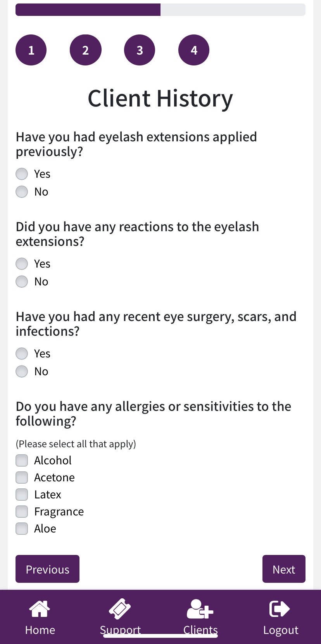The height and width of the screenshot is (644, 321).
Task: Tap the Logout arrow icon
Action: point(280,609)
